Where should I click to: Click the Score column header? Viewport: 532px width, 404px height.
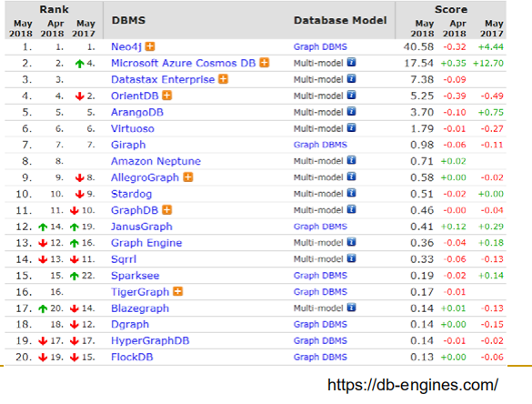pos(451,9)
